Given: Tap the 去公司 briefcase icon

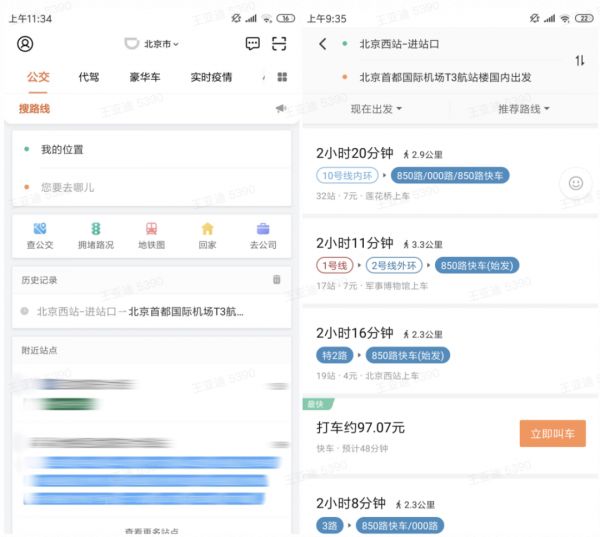Looking at the screenshot, I should 263,228.
